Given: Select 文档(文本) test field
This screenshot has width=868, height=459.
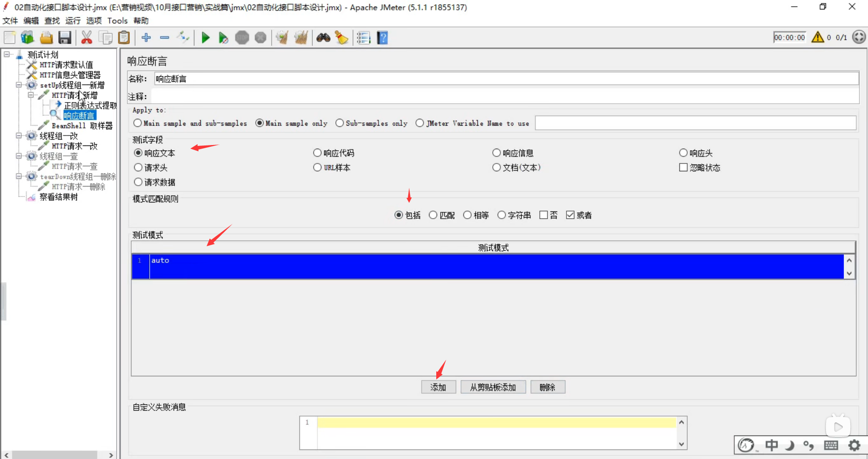Looking at the screenshot, I should pos(517,168).
